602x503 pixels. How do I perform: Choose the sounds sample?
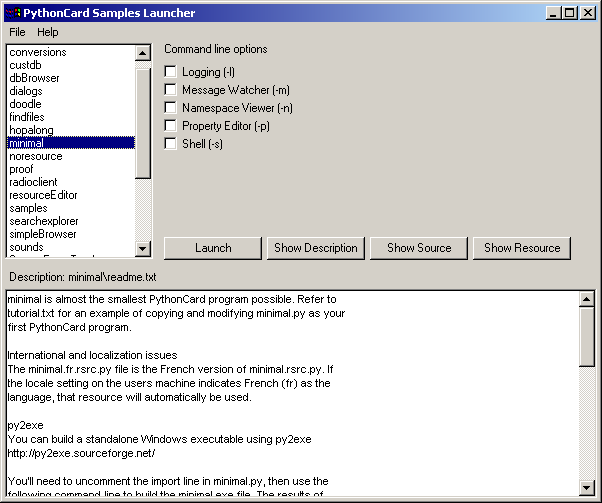[x=71, y=247]
